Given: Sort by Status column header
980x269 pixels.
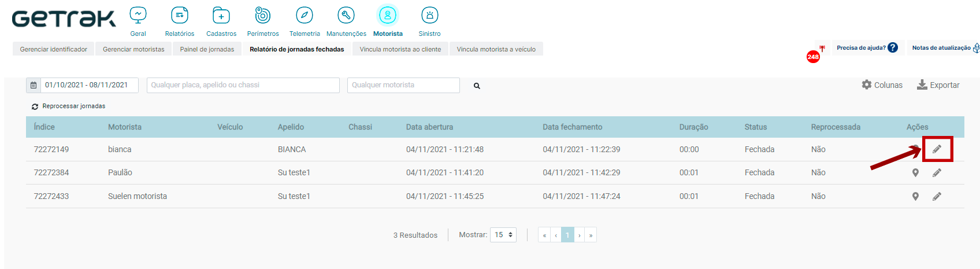Looking at the screenshot, I should (756, 127).
